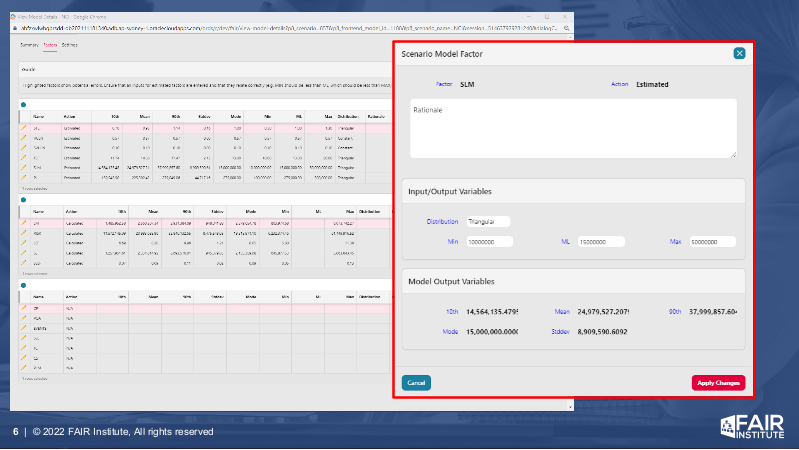Click the Stddev output label

(560, 332)
